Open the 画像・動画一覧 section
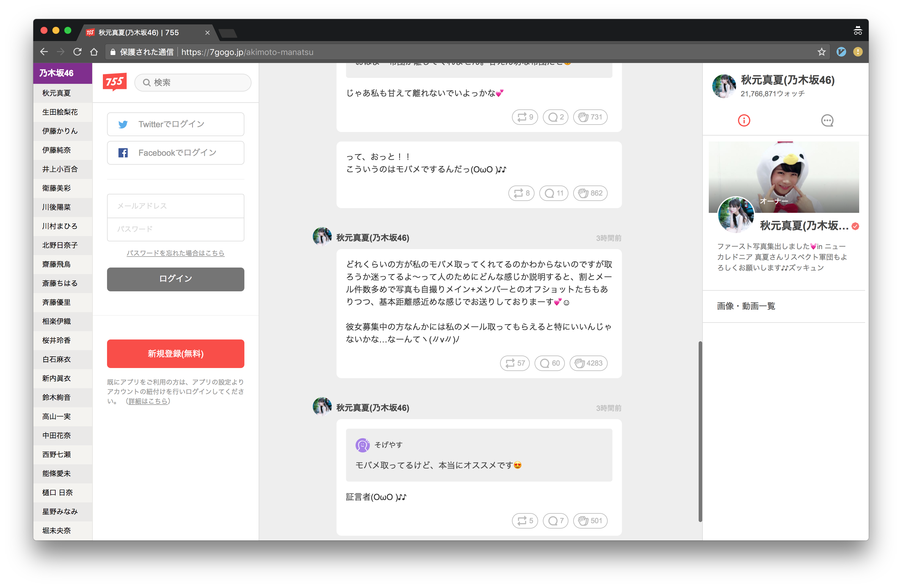The height and width of the screenshot is (588, 902). tap(746, 306)
